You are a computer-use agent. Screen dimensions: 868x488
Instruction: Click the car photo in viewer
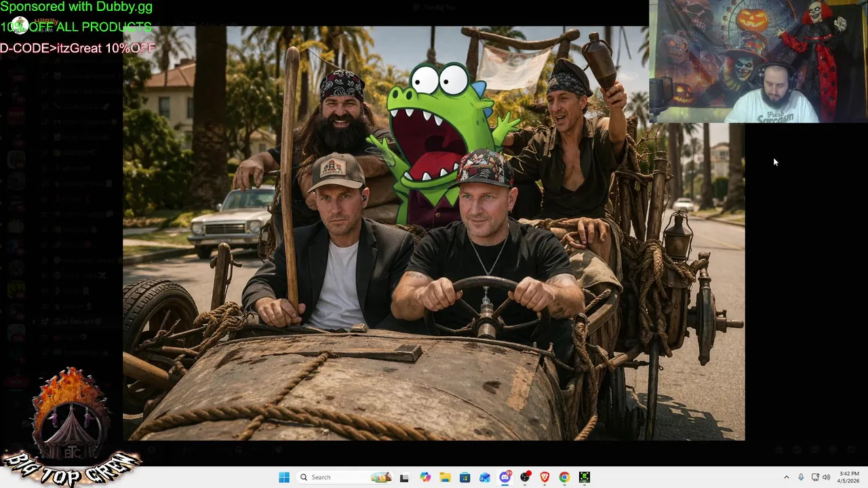[x=433, y=233]
